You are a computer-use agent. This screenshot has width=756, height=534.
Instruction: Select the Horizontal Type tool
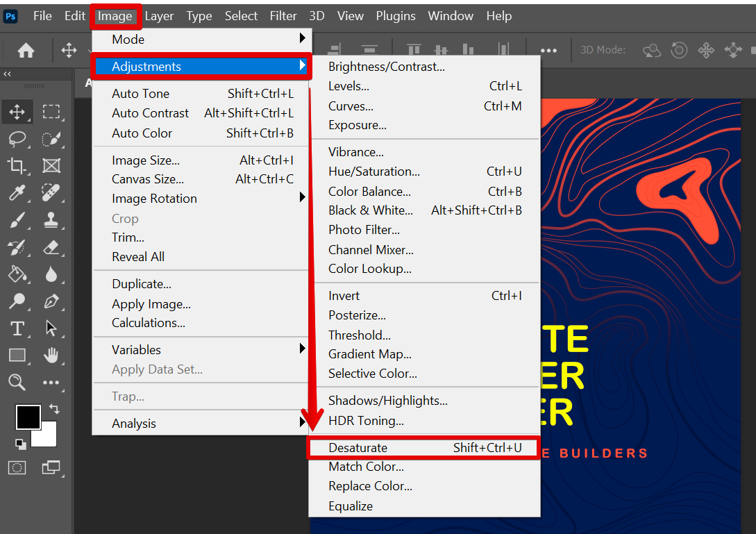(17, 328)
